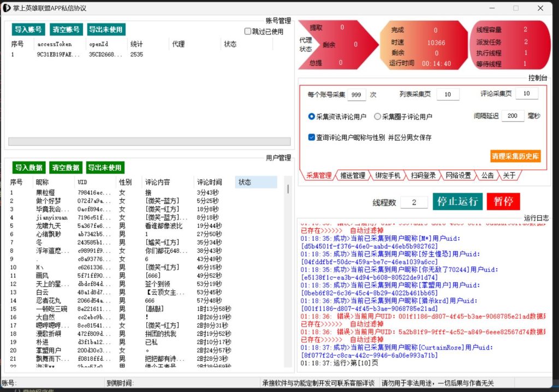Select the 采集资讯评论用户 radio option
The width and height of the screenshot is (559, 392).
click(x=312, y=116)
